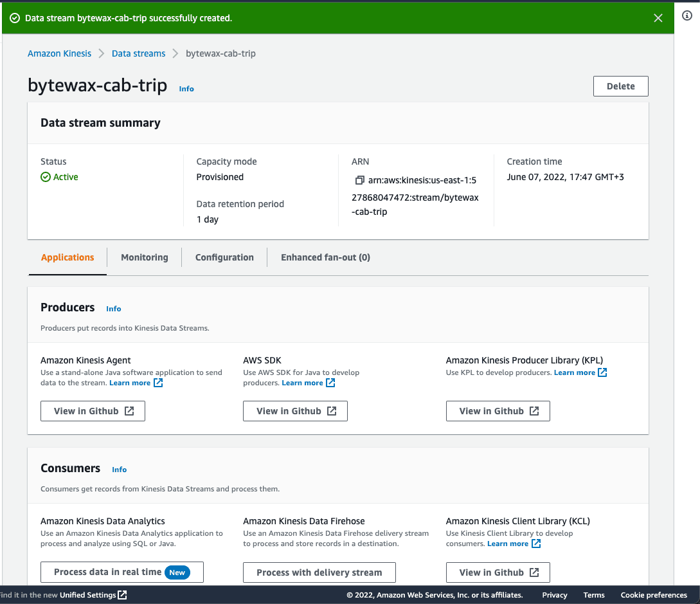Open Cookie preferences in the footer
This screenshot has height=604, width=700.
(654, 595)
